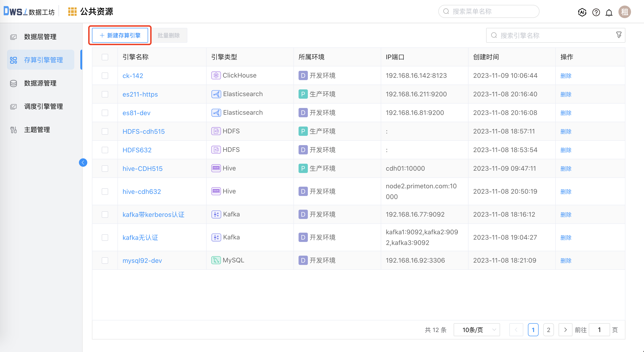The height and width of the screenshot is (352, 644).
Task: Open the 10条/页 page size dropdown
Action: click(x=477, y=330)
